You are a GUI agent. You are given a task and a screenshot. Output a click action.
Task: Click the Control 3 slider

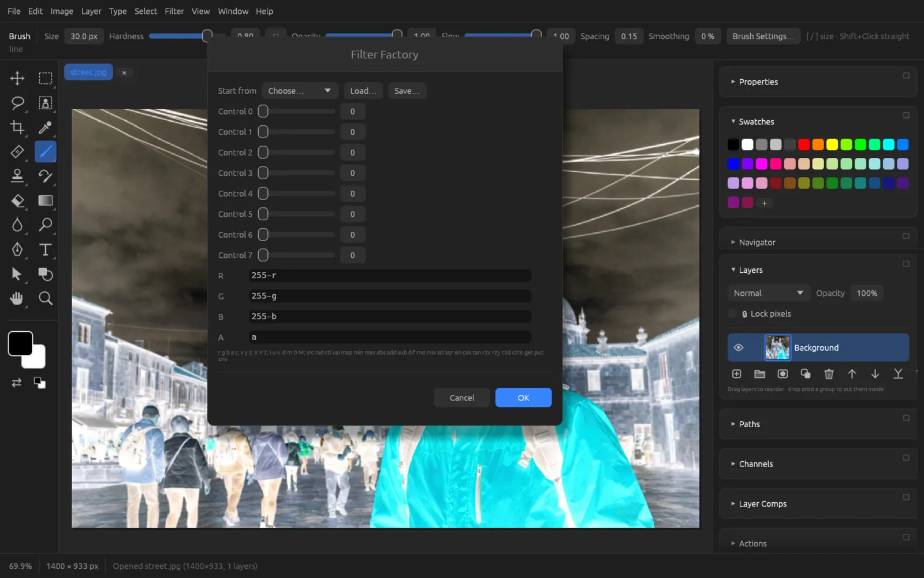pos(297,173)
